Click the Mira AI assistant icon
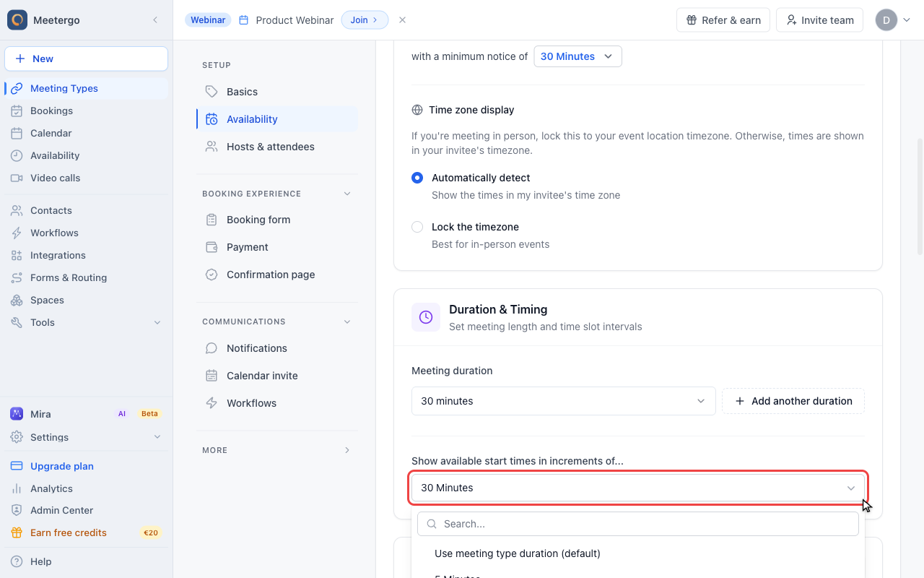Viewport: 924px width, 578px height. click(x=17, y=414)
